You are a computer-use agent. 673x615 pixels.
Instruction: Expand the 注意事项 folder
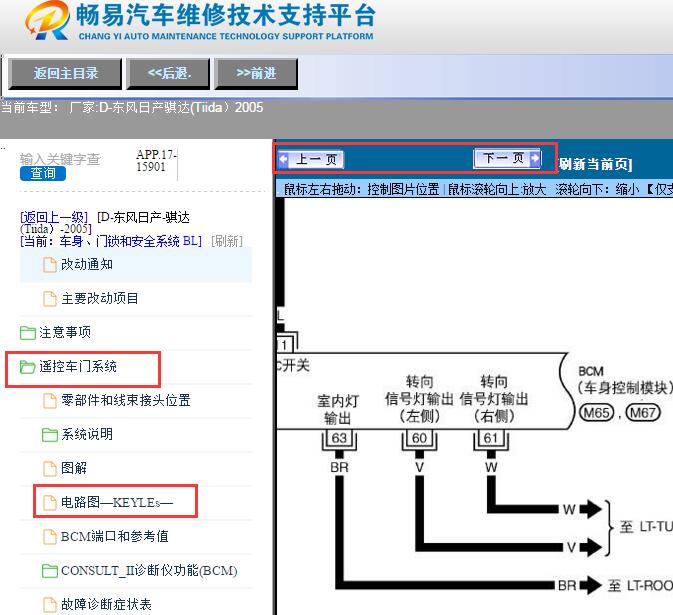click(65, 332)
